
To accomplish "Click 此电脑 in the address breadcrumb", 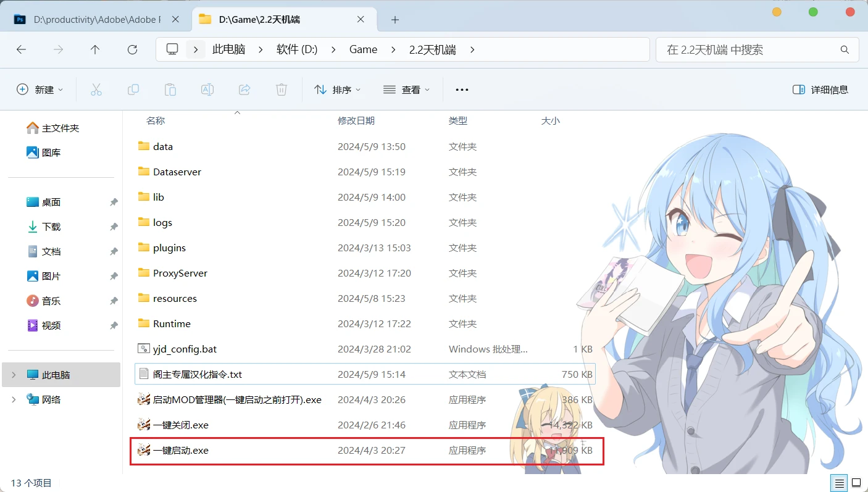I will [228, 50].
